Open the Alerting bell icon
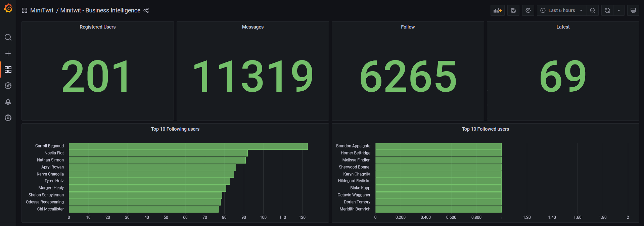Image resolution: width=644 pixels, height=226 pixels. coord(8,102)
